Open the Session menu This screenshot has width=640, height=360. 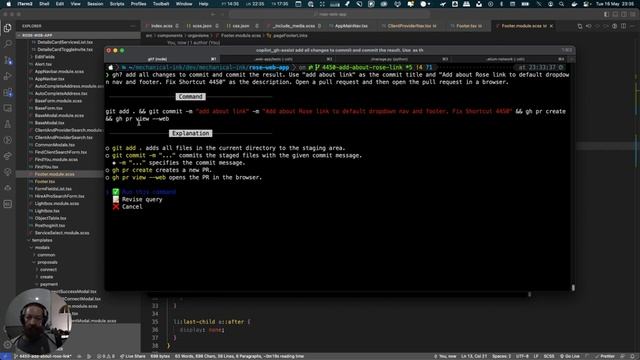pyautogui.click(x=95, y=4)
